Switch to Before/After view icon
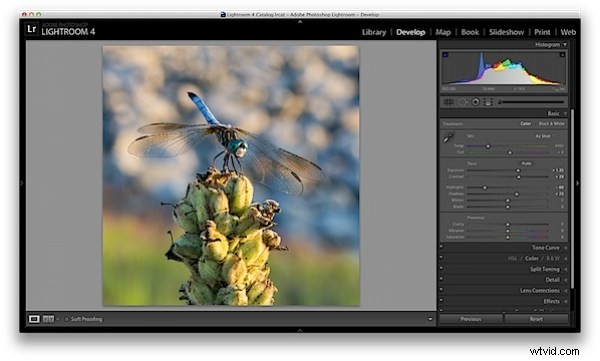The image size is (600, 361). [x=48, y=319]
